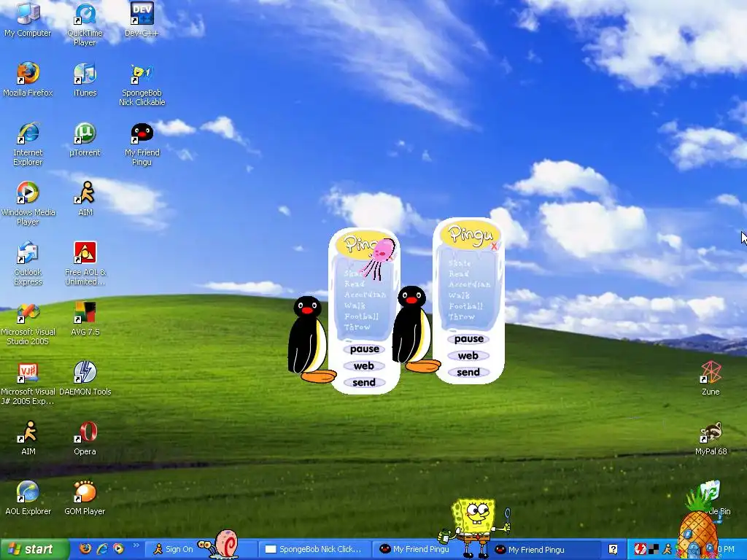Click the Pingu penguin between the two panels

pos(414,329)
